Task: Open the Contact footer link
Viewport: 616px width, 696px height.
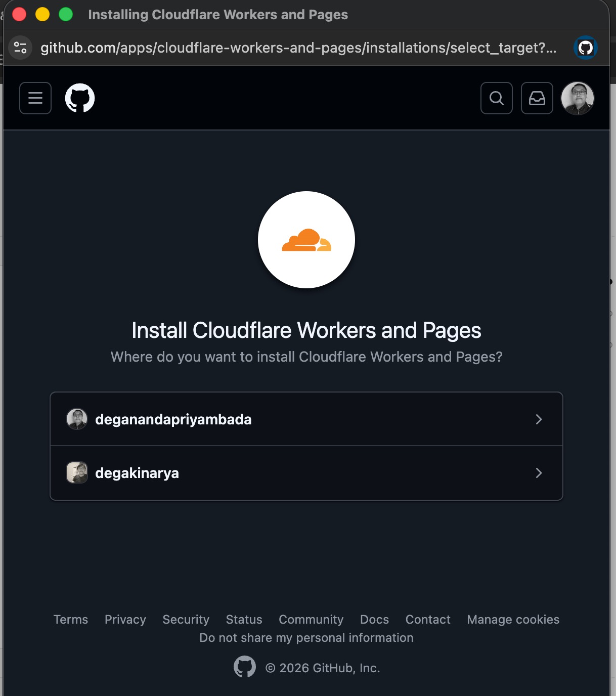Action: coord(428,620)
